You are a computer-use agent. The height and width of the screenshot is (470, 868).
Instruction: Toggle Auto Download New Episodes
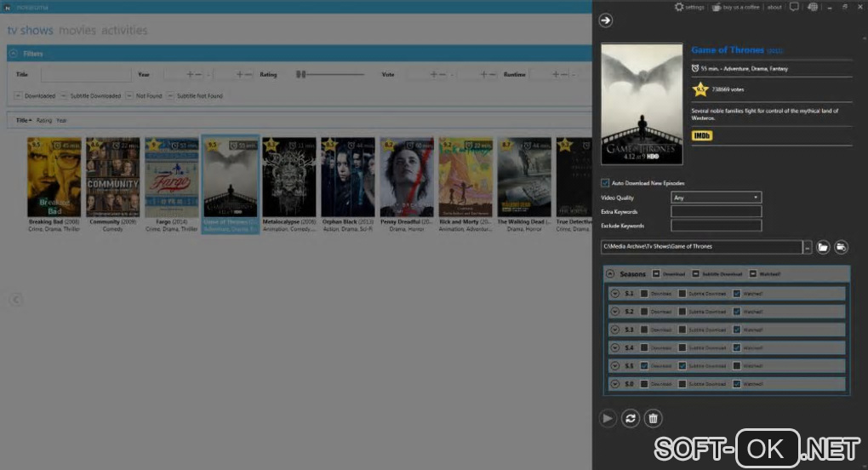coord(605,183)
